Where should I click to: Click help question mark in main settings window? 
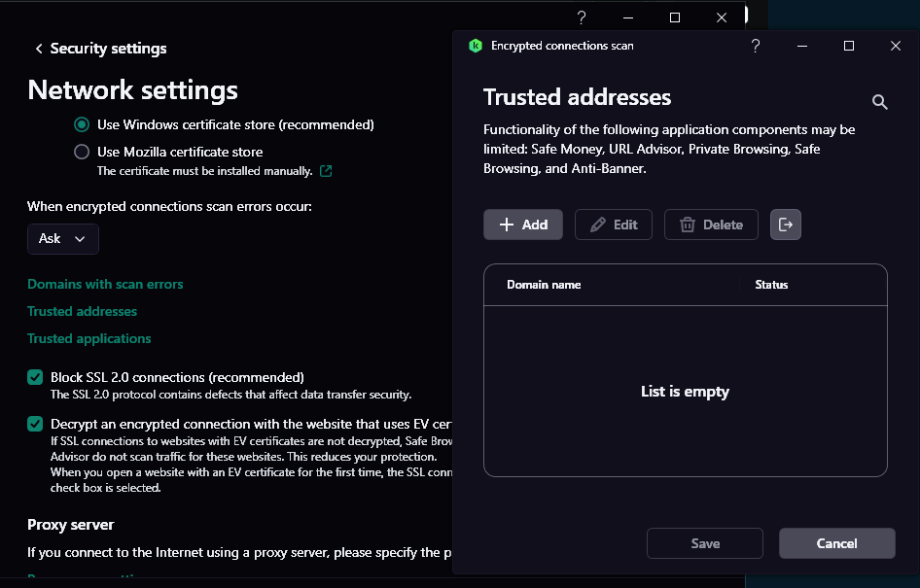pos(581,17)
